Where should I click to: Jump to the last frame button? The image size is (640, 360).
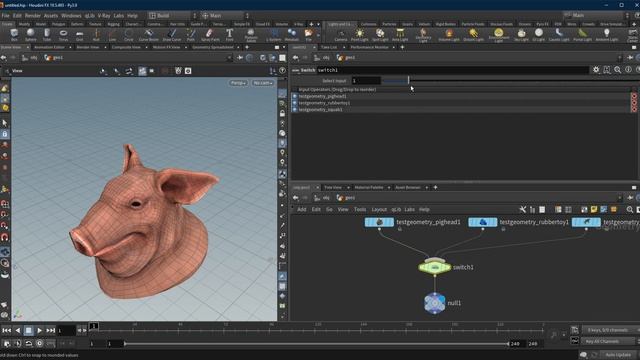point(51,330)
